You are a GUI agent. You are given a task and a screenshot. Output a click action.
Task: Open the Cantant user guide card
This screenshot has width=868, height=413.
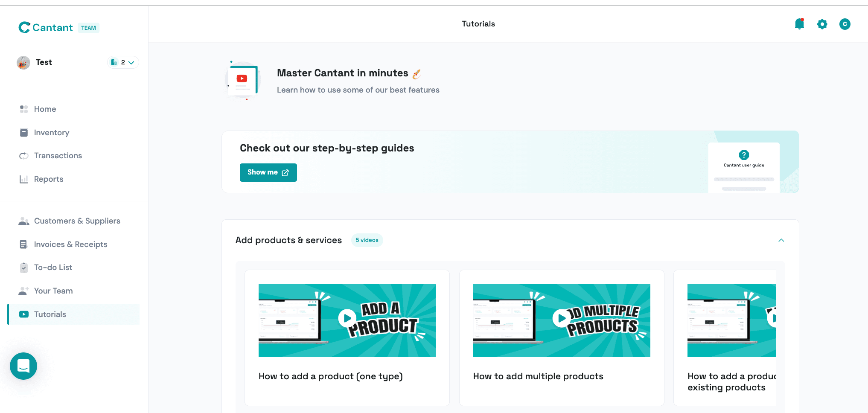tap(744, 168)
